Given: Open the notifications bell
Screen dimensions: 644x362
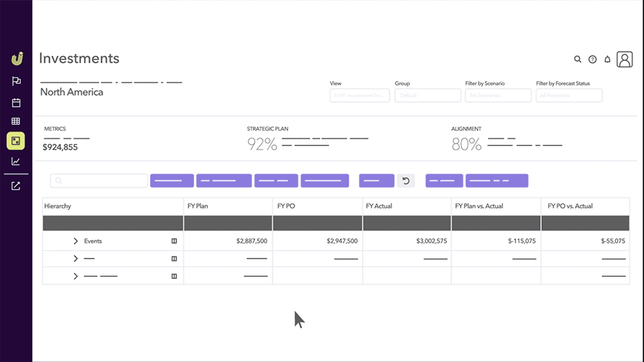Looking at the screenshot, I should [x=608, y=59].
